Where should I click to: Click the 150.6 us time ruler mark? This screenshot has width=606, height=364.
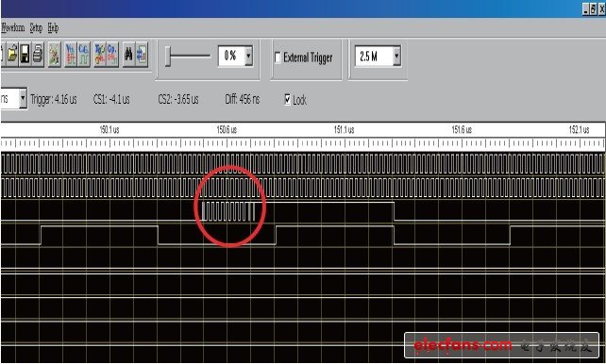[227, 130]
